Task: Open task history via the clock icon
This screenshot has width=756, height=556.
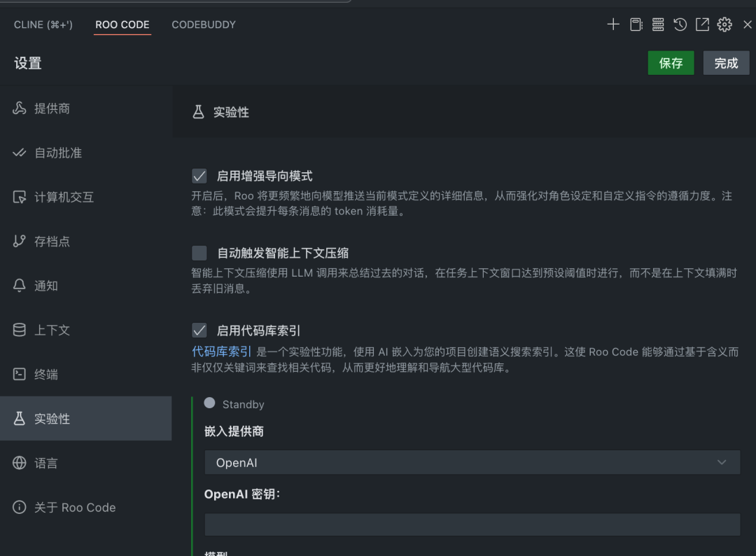Action: (680, 25)
